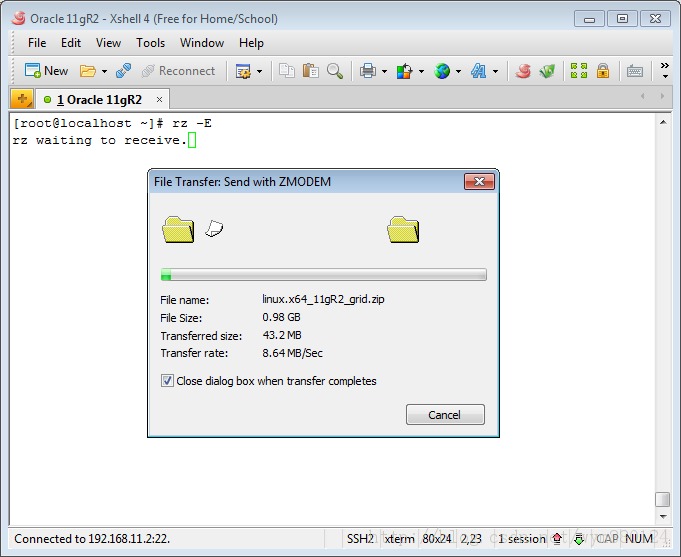Image resolution: width=681 pixels, height=557 pixels.
Task: Click the Font toolbar icon
Action: pyautogui.click(x=479, y=71)
